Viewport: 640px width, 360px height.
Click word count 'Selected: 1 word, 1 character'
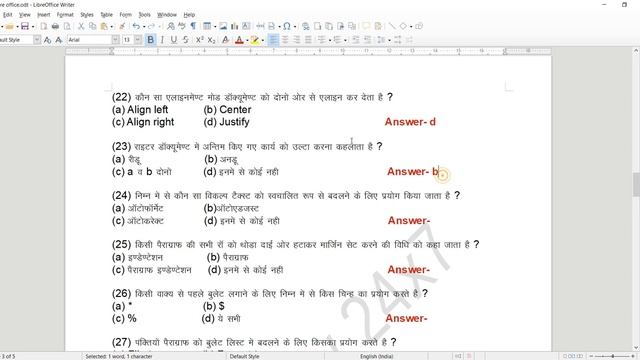[119, 356]
